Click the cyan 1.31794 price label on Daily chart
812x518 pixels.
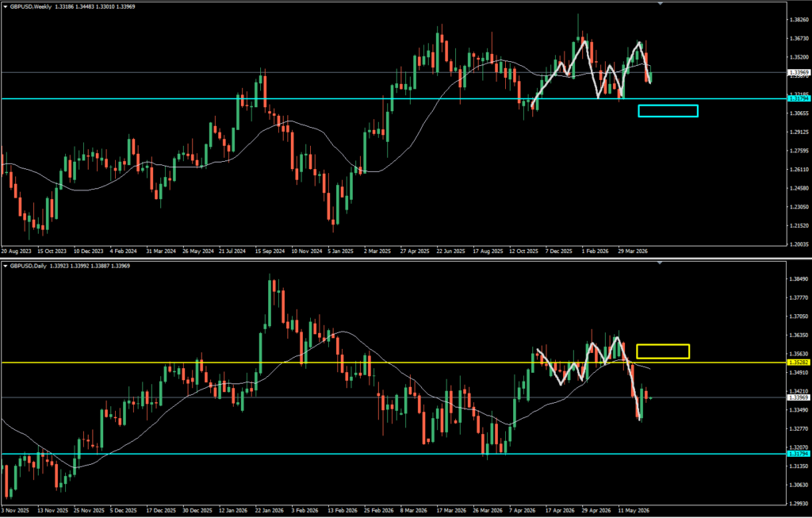click(x=799, y=454)
